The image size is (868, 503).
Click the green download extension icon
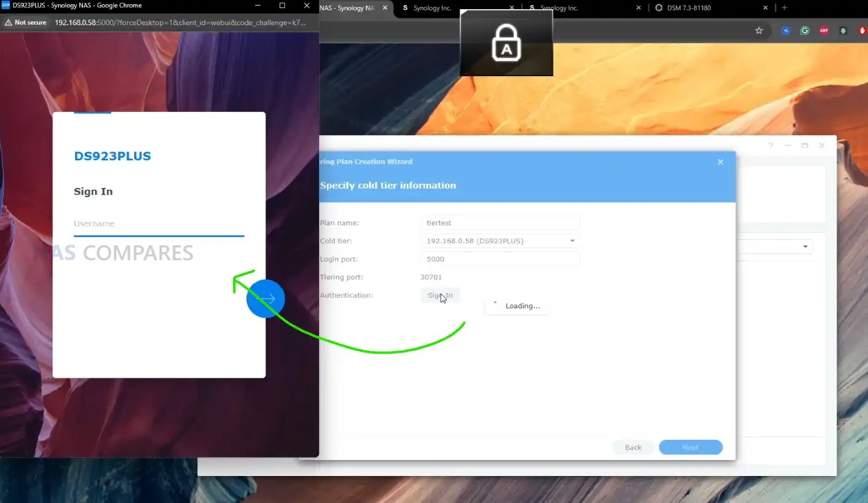[843, 31]
